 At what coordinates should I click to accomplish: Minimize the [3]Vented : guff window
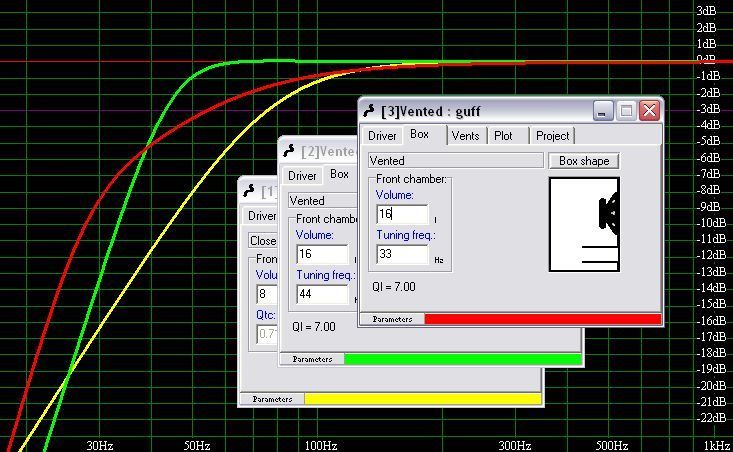pyautogui.click(x=603, y=111)
